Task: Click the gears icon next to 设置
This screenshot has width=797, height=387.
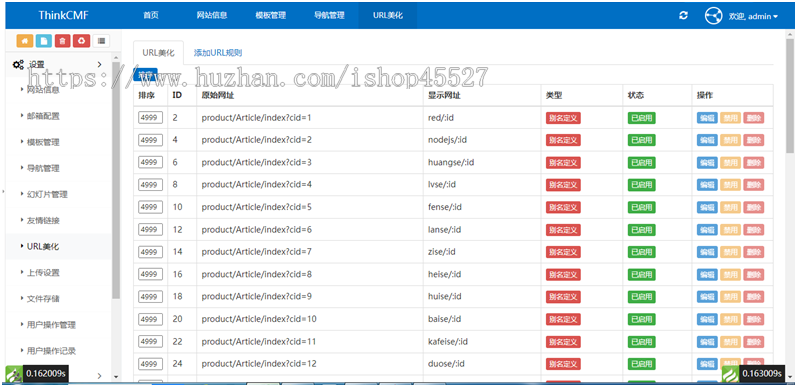Action: pos(18,65)
